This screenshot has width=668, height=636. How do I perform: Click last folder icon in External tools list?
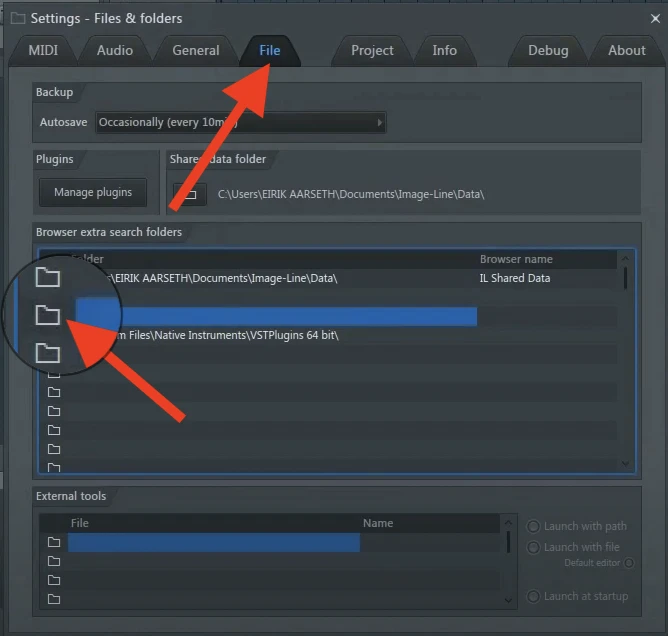(x=54, y=600)
